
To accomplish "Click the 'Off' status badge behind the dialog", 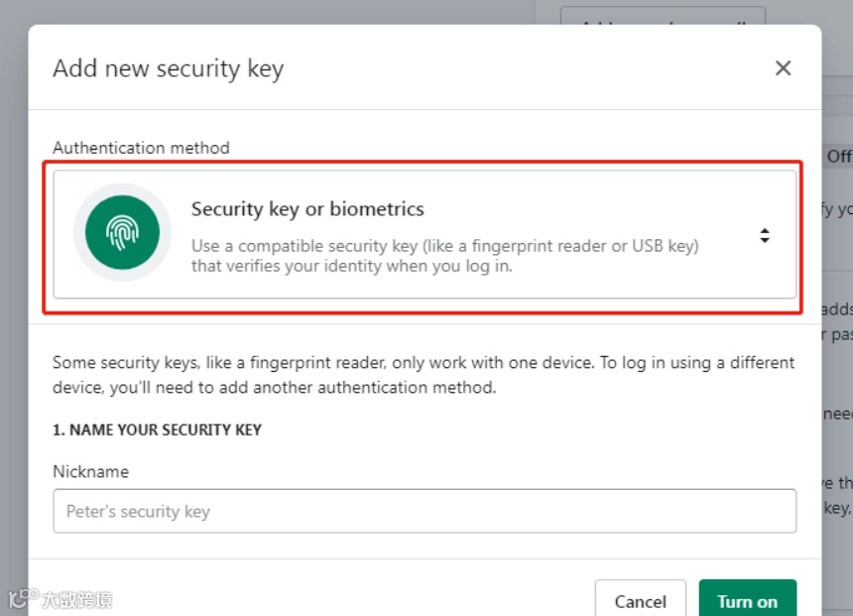I will (838, 156).
